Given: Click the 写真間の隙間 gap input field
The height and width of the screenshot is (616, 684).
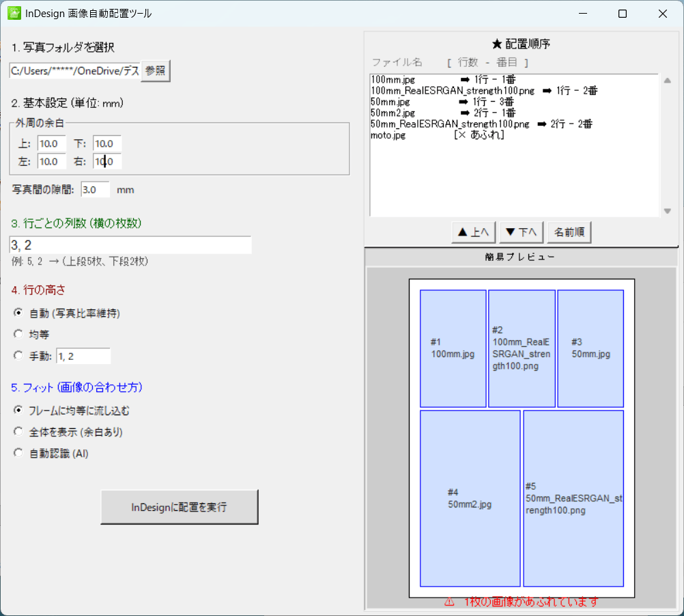Looking at the screenshot, I should (95, 189).
